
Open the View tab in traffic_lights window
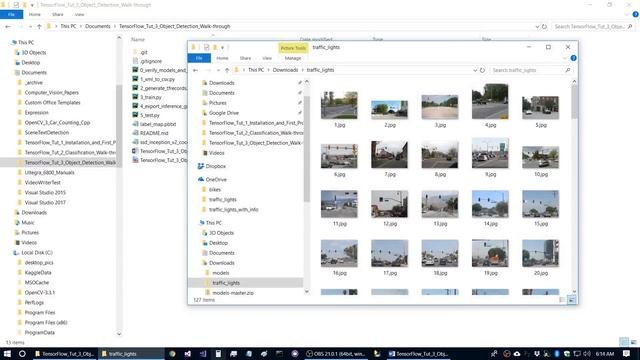(267, 58)
